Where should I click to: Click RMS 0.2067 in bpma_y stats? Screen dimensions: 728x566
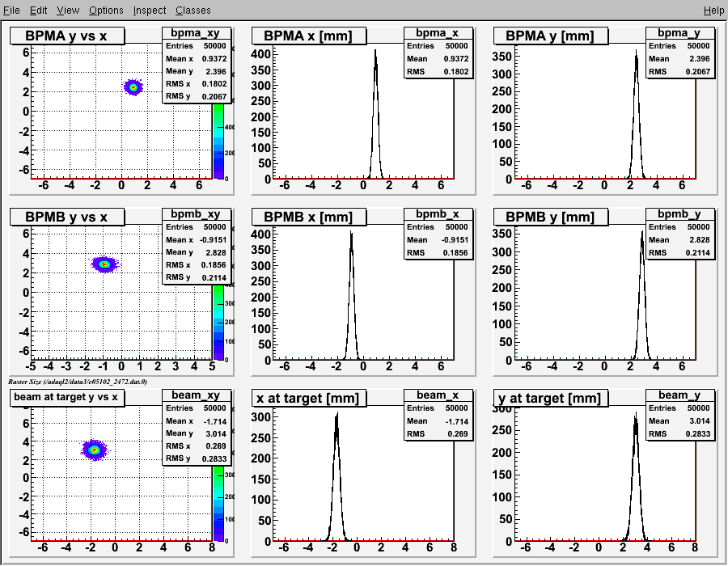click(x=679, y=71)
